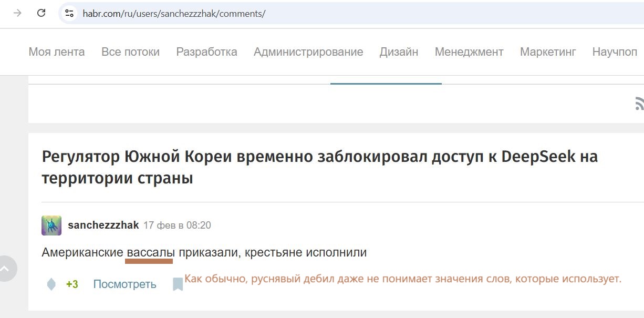This screenshot has width=644, height=318.
Task: Open the Моя лента feed
Action: click(x=56, y=52)
